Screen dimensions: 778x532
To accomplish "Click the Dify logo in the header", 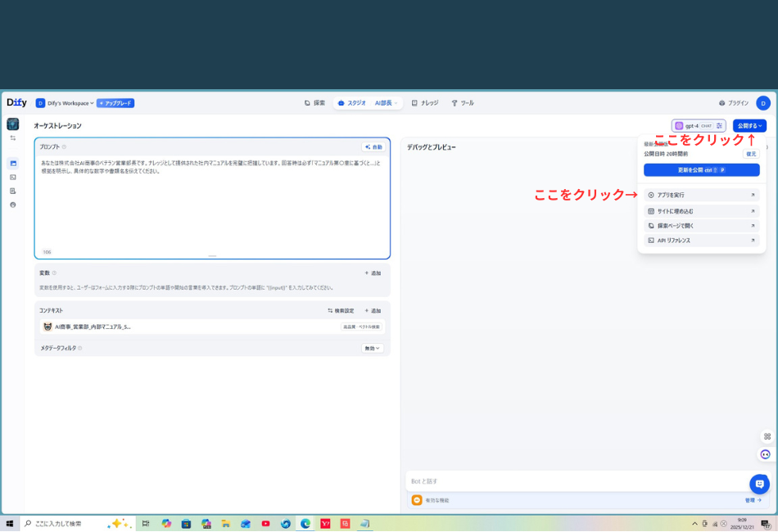I will pos(16,103).
